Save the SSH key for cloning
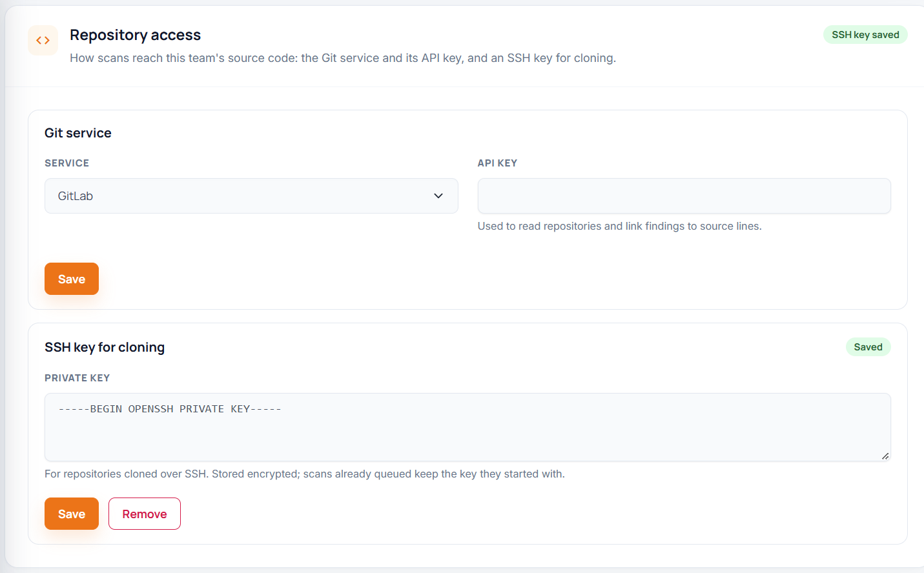The width and height of the screenshot is (924, 573). [72, 514]
